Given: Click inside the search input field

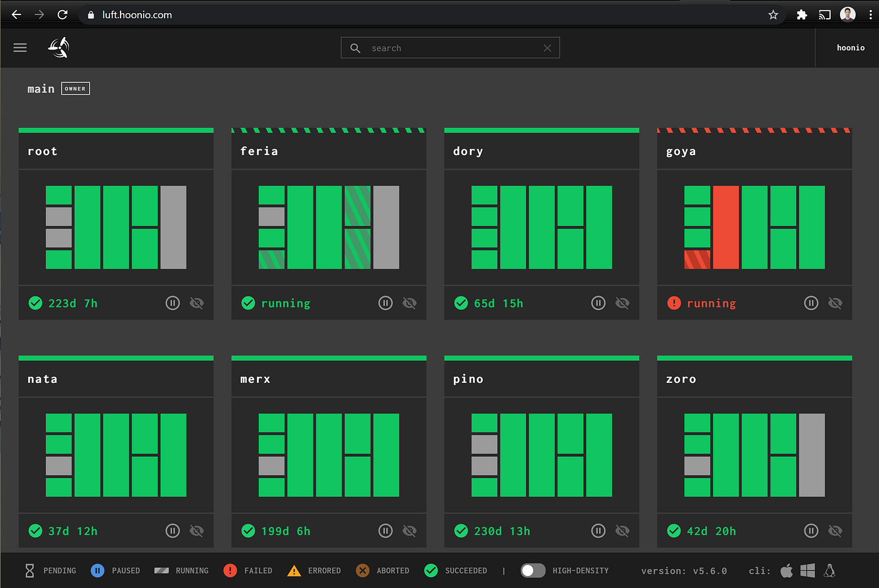Looking at the screenshot, I should pyautogui.click(x=439, y=47).
